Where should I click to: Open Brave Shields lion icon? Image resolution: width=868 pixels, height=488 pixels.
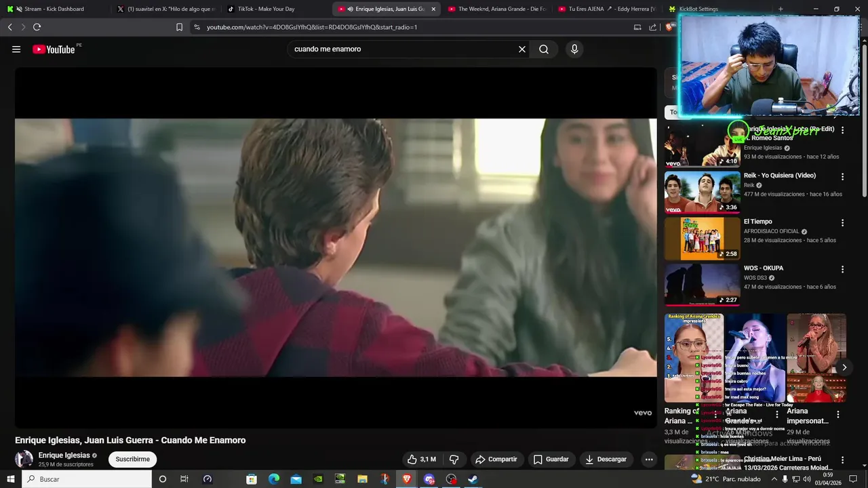point(669,27)
